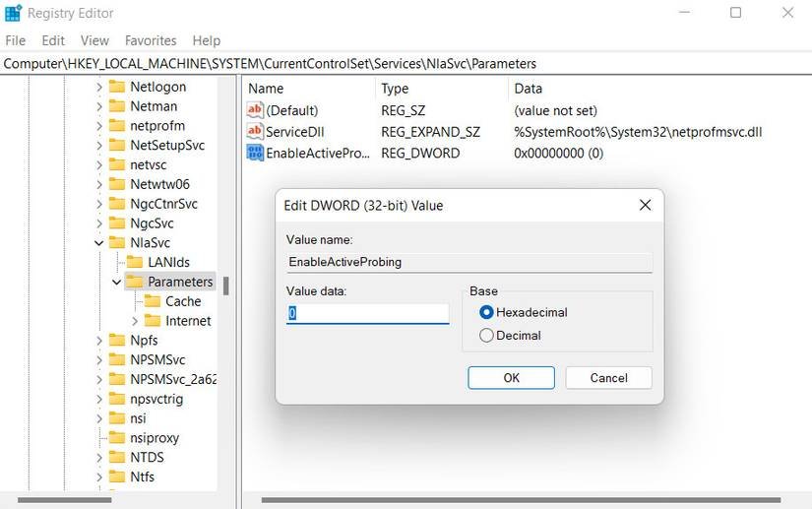
Task: Click the EnableActiveProbing DWORD value icon
Action: point(255,153)
